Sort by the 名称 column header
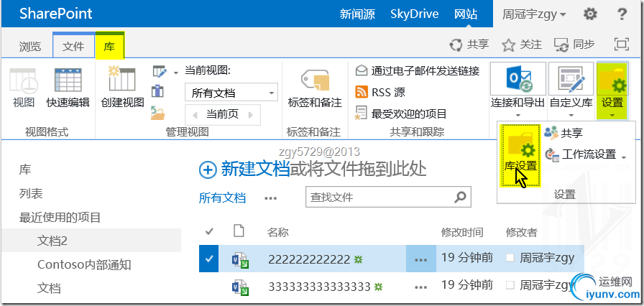The width and height of the screenshot is (644, 306). (x=277, y=232)
